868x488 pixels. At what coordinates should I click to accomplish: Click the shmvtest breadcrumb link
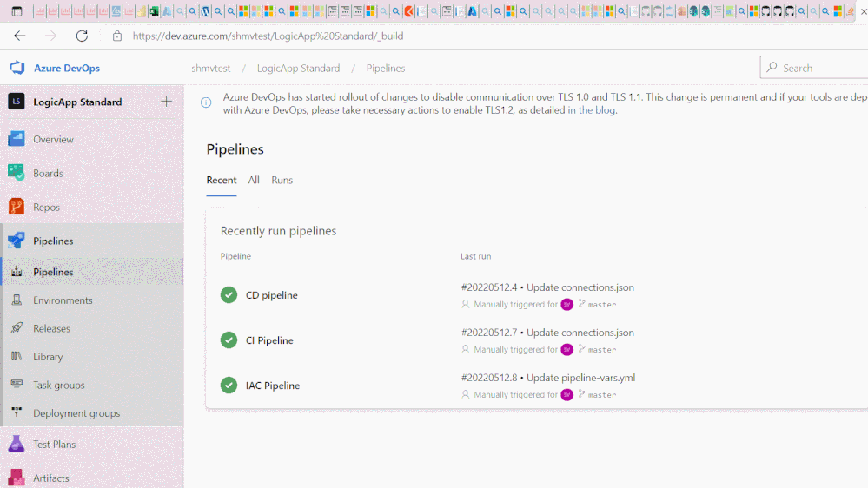[x=211, y=68]
